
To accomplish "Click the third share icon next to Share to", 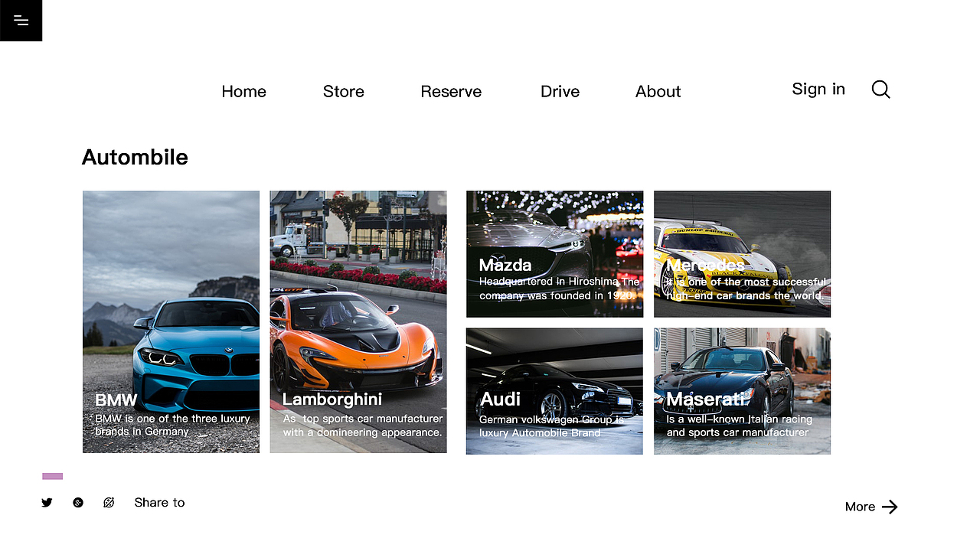I will point(109,503).
